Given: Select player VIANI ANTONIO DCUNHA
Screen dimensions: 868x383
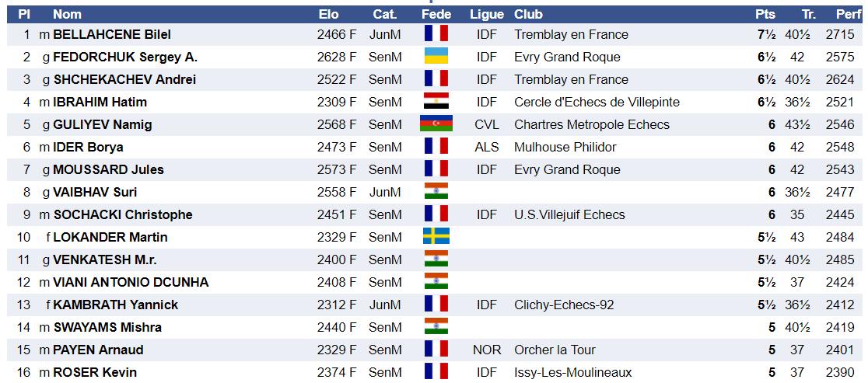Looking at the screenshot, I should pyautogui.click(x=131, y=283).
